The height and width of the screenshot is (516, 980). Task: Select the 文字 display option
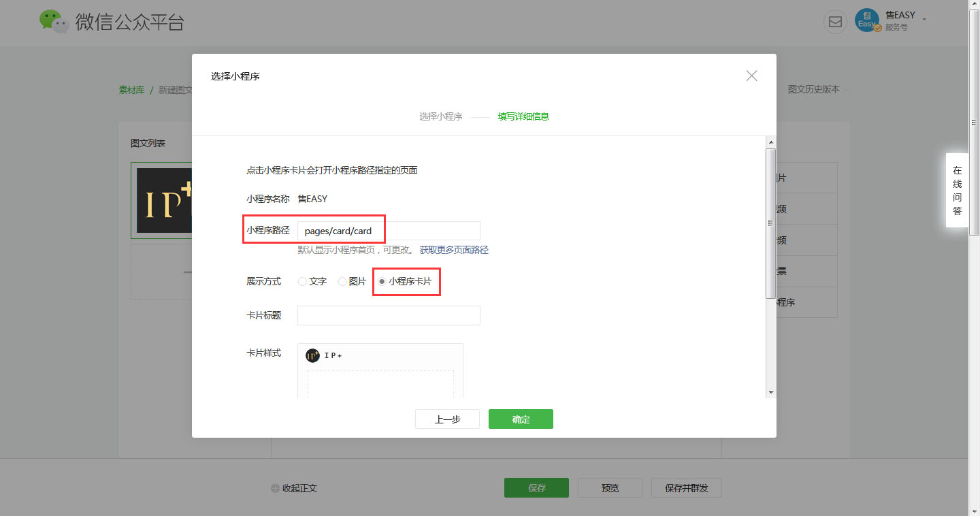click(303, 282)
